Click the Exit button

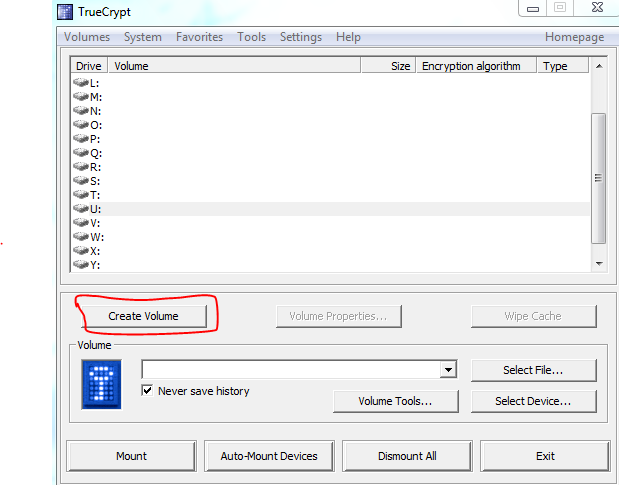(x=545, y=456)
